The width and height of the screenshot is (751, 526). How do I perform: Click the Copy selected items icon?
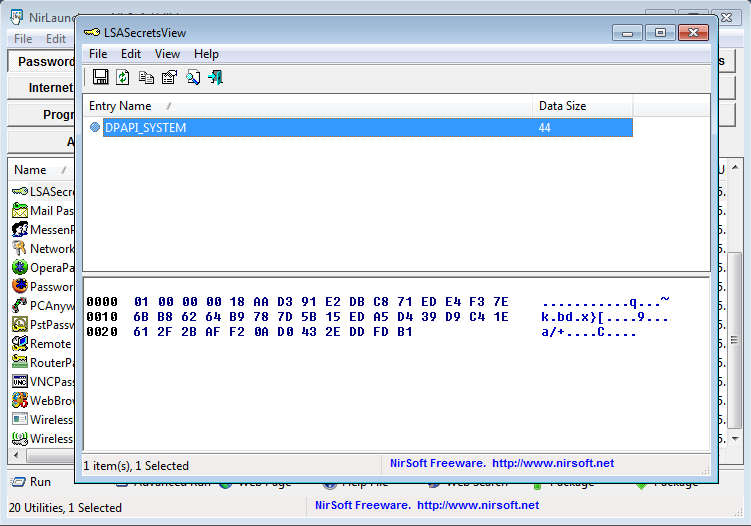[146, 77]
